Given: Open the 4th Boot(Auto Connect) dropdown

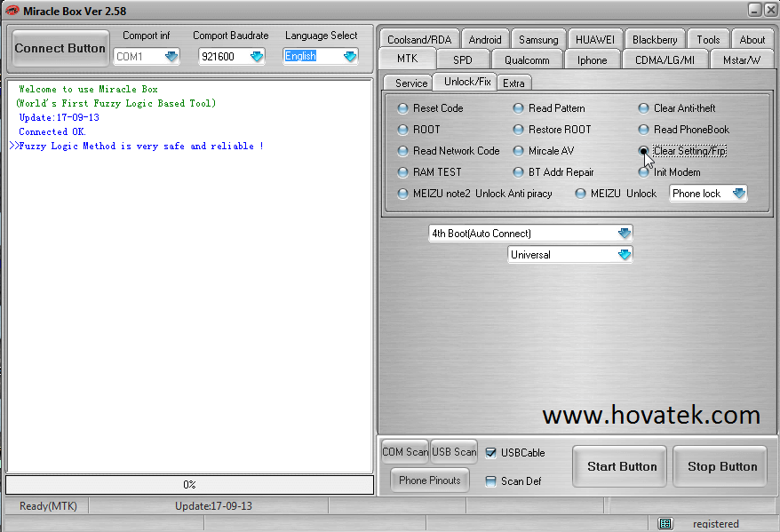Looking at the screenshot, I should [x=530, y=234].
